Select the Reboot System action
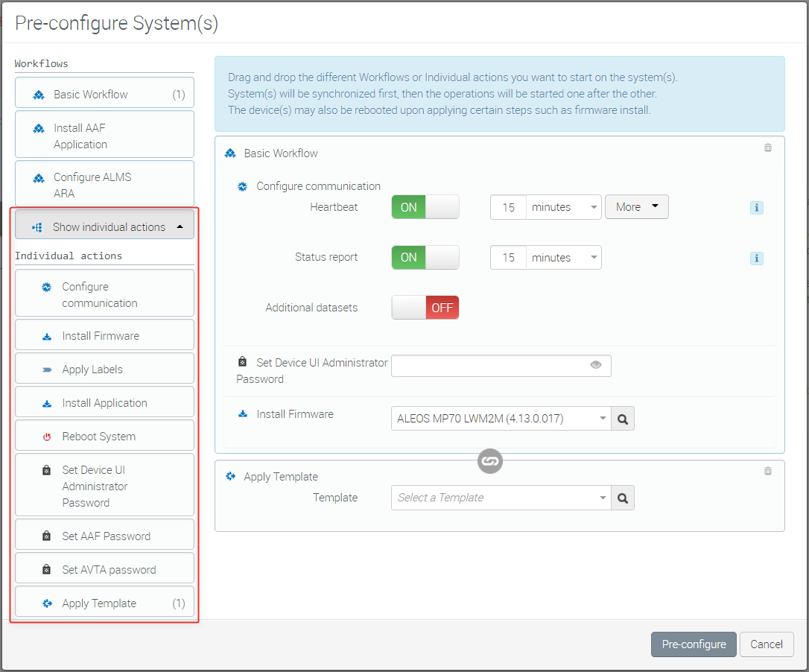The image size is (809, 672). click(x=104, y=437)
